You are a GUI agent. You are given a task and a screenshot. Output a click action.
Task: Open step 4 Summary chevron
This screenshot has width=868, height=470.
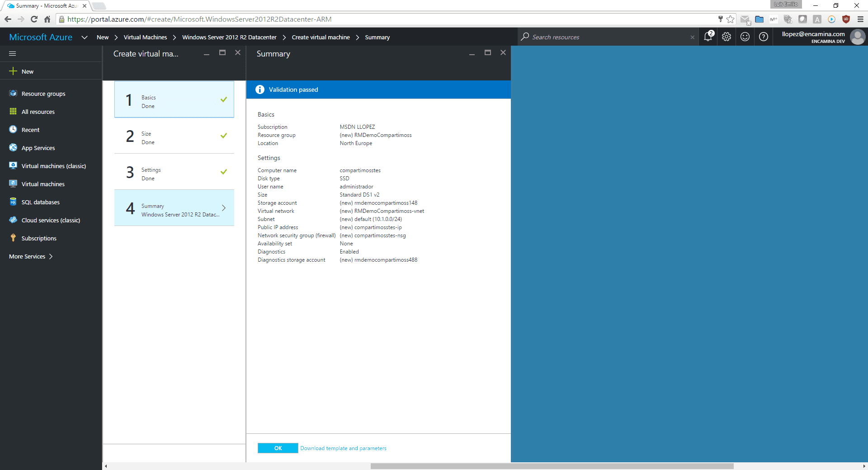[223, 208]
